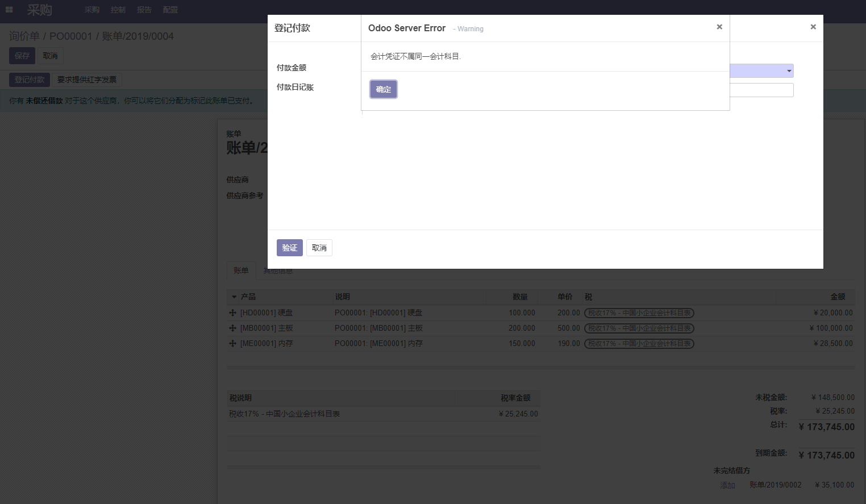Screen dimensions: 866x504
Task: Click 账单/2019/0002 outstanding entry
Action: [x=775, y=485]
